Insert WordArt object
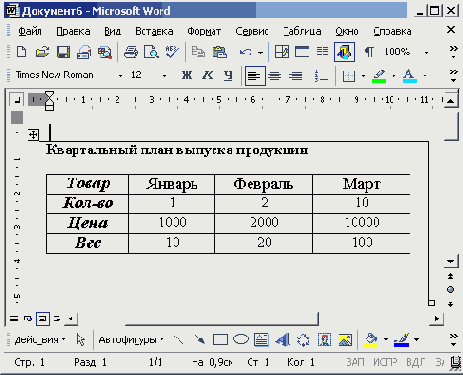 point(282,340)
